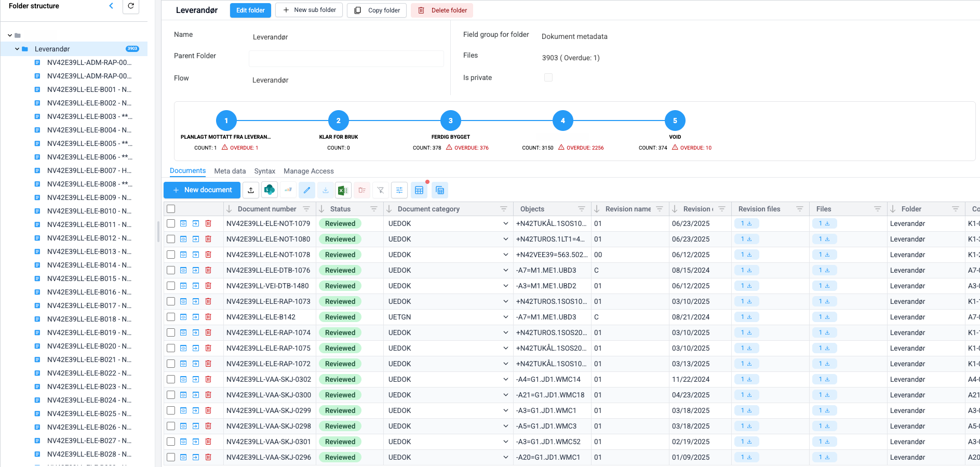Screen dimensions: 980x467
Task: Download revision file for NV42E39LL-ELE-DTB-1076
Action: [x=746, y=270]
